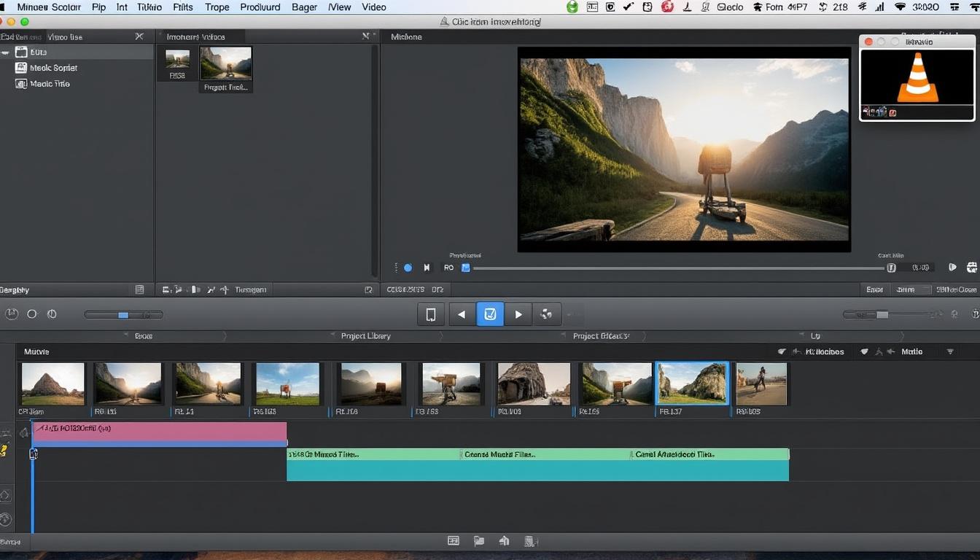Click the Enor button below the viewer
This screenshot has width=980, height=560.
pyautogui.click(x=875, y=289)
